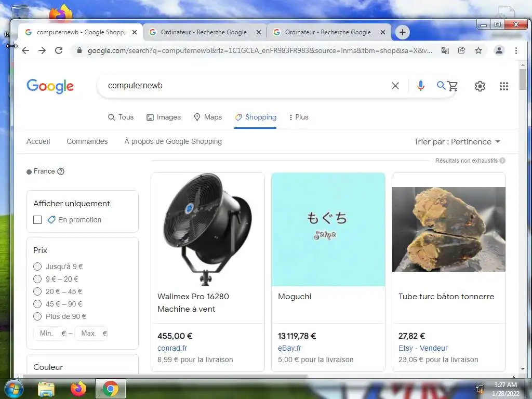View site info via the padlock icon
Image resolution: width=532 pixels, height=399 pixels.
coord(79,50)
